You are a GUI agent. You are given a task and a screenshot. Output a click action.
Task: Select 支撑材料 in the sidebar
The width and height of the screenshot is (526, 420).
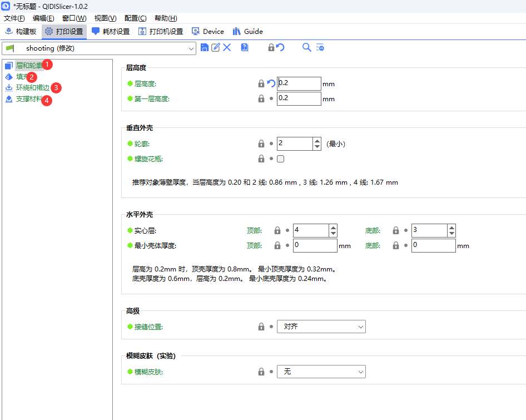pyautogui.click(x=28, y=99)
